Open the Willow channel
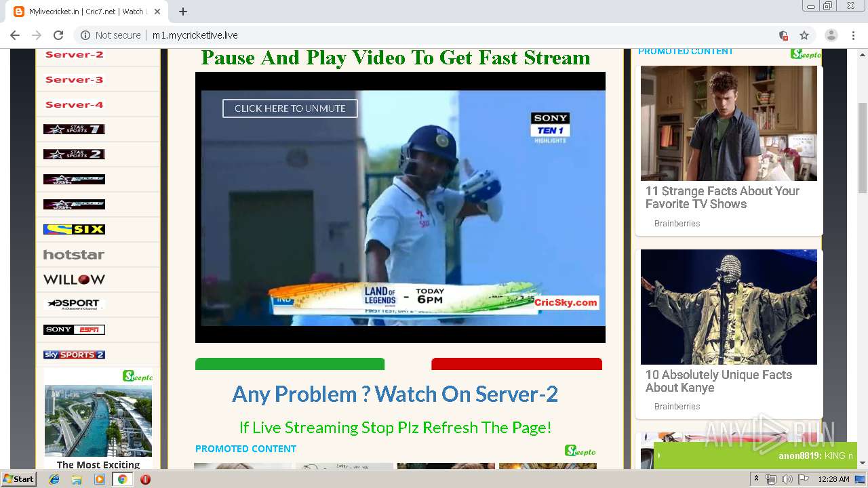 [74, 279]
